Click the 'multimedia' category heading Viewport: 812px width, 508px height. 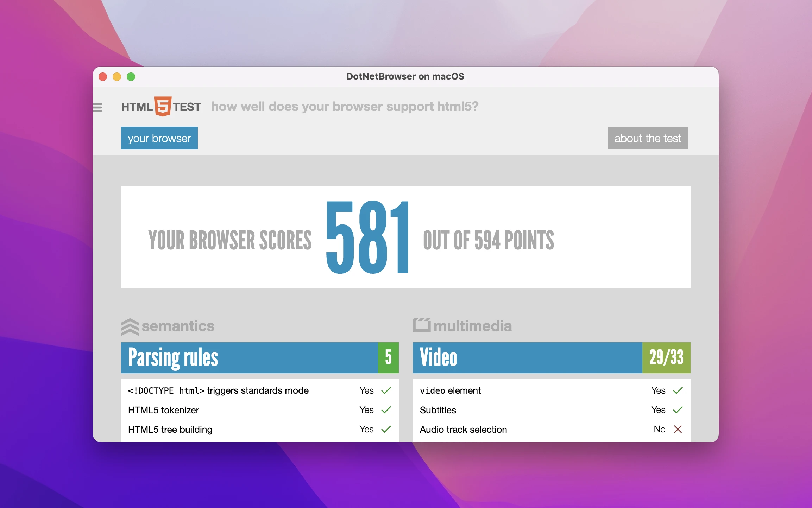tap(473, 326)
